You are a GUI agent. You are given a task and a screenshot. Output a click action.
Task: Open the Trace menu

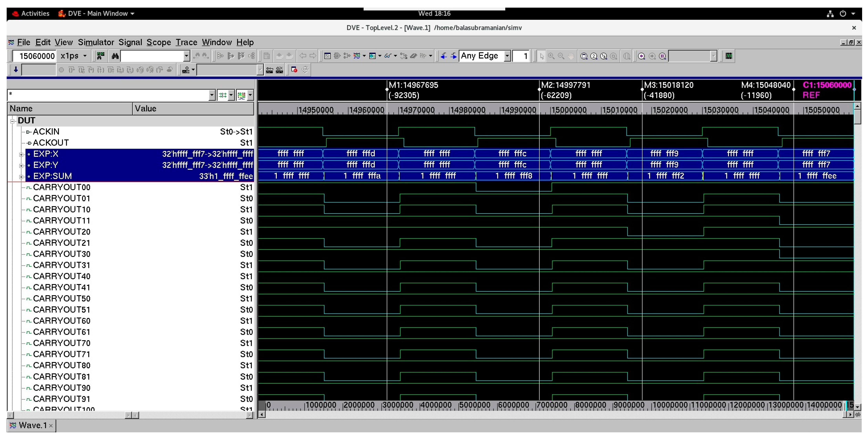186,43
